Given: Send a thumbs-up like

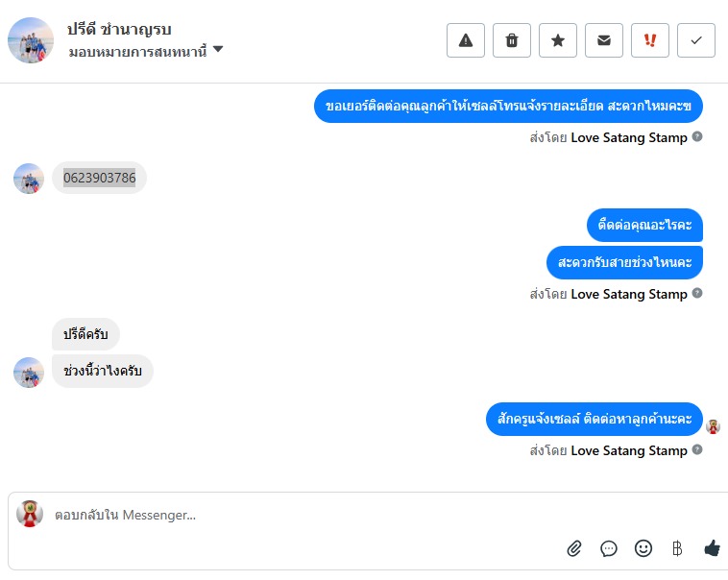Looking at the screenshot, I should point(712,548).
